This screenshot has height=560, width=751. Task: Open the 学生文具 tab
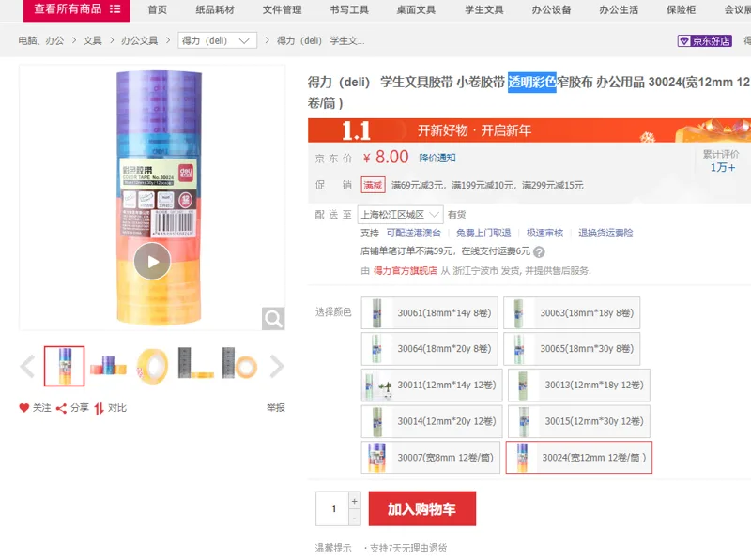484,9
